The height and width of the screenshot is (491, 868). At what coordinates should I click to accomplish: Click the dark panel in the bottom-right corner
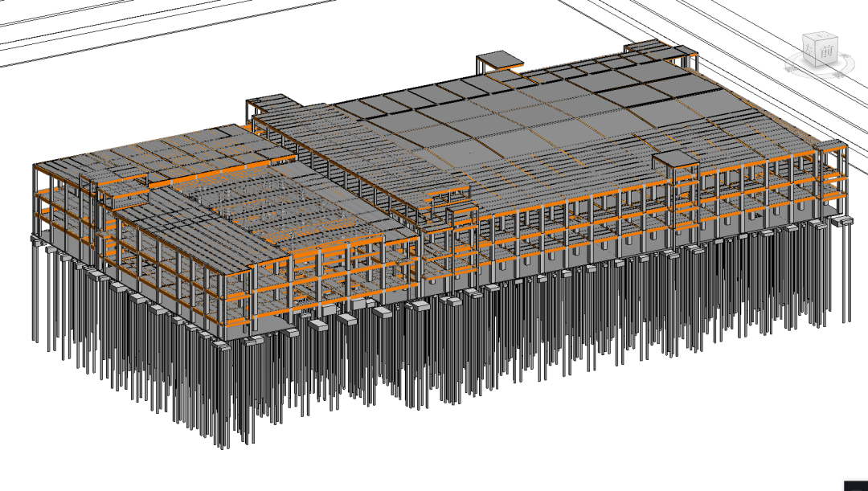[855, 485]
